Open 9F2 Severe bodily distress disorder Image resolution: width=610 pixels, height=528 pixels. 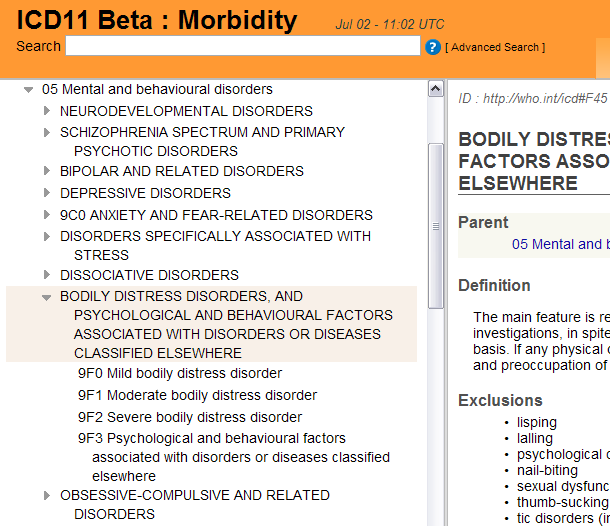[x=189, y=417]
